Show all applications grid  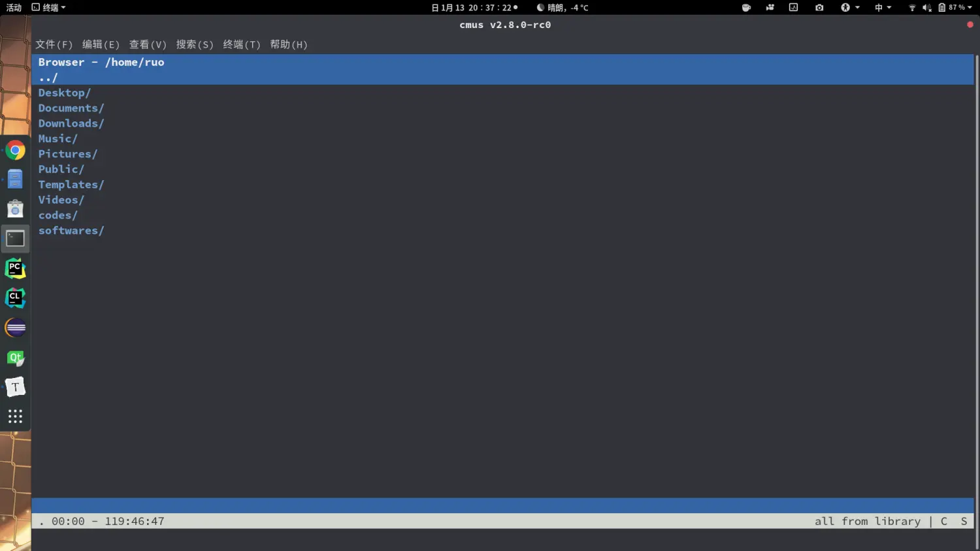pyautogui.click(x=15, y=417)
